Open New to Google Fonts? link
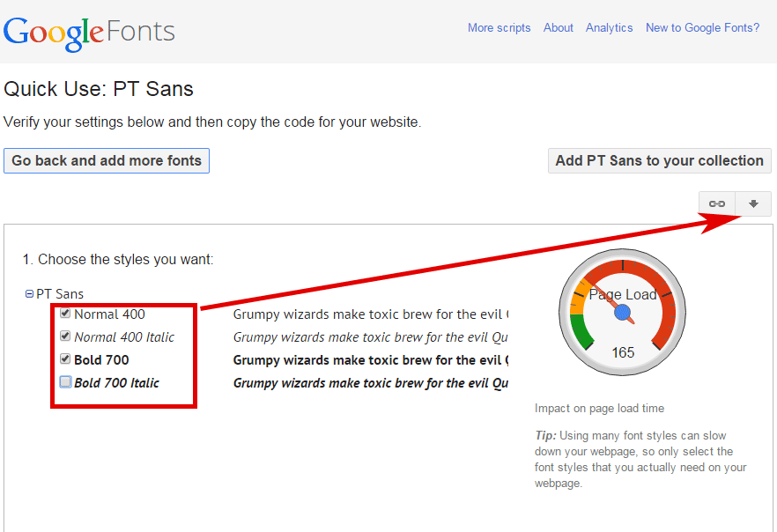777x532 pixels. point(702,27)
